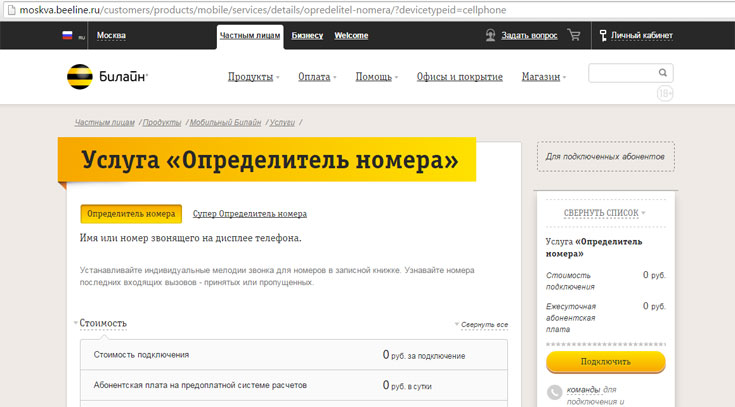
Task: Switch to the Бизнесу tab
Action: pos(307,36)
